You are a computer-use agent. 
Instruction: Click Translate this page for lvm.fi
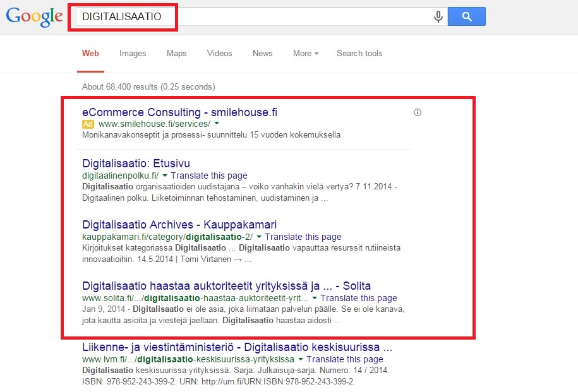pyautogui.click(x=345, y=359)
